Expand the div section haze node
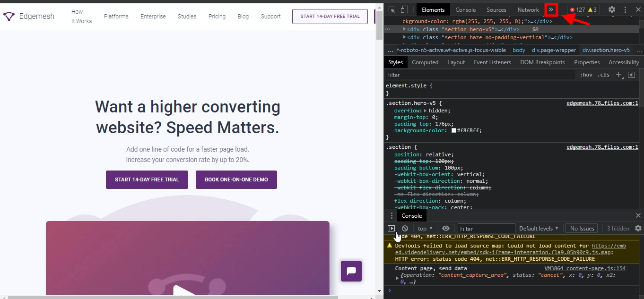Screen dimensions: 644x299 point(404,37)
